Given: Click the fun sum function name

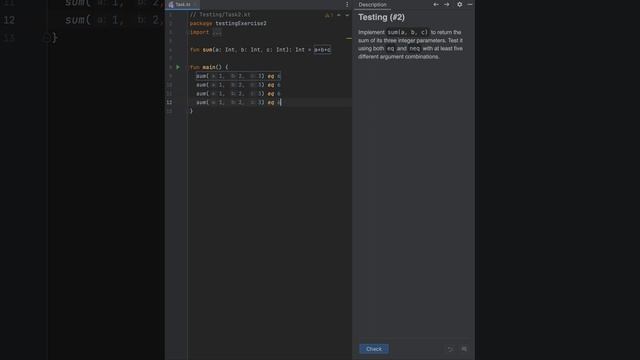Looking at the screenshot, I should pyautogui.click(x=207, y=50).
